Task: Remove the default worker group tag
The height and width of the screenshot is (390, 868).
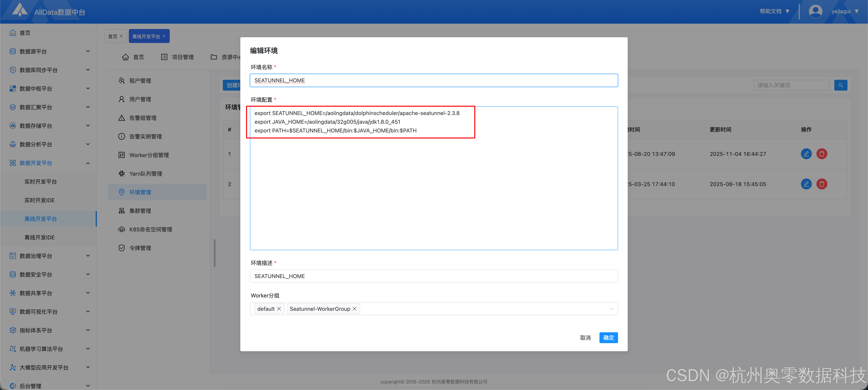Action: point(279,308)
